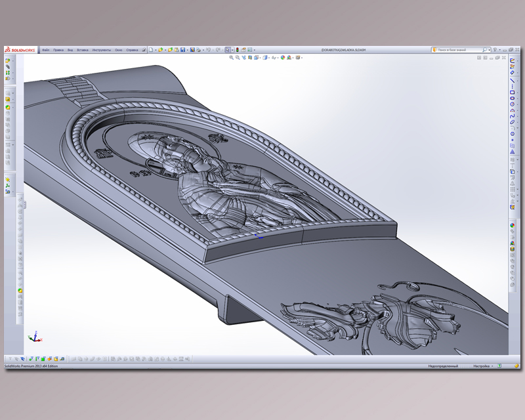Click the Zoom to Fit icon
Viewport: 525px width, 420px height.
[x=231, y=58]
